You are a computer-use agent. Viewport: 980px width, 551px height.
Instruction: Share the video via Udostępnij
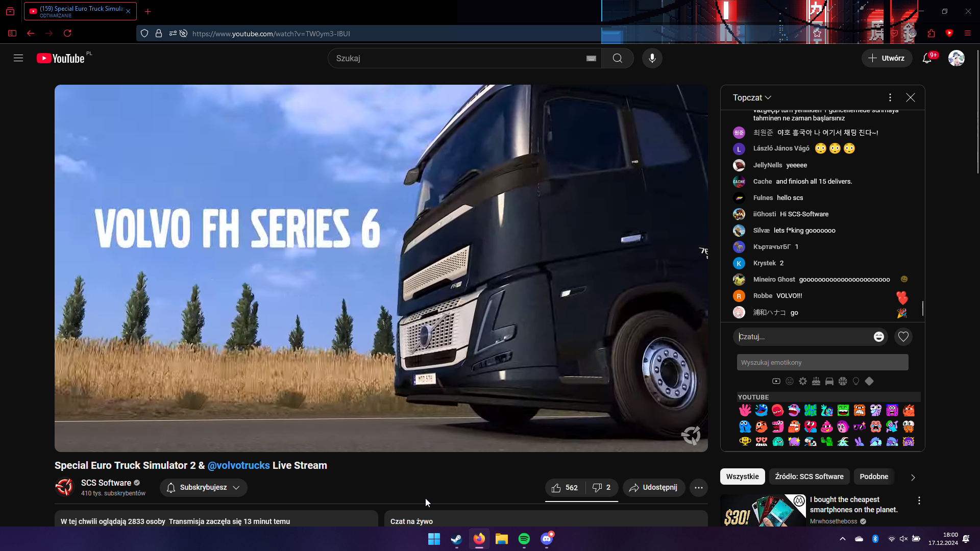click(x=654, y=488)
